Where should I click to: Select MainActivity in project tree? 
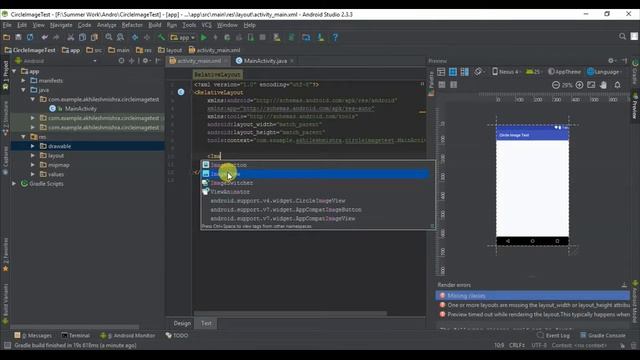point(81,109)
